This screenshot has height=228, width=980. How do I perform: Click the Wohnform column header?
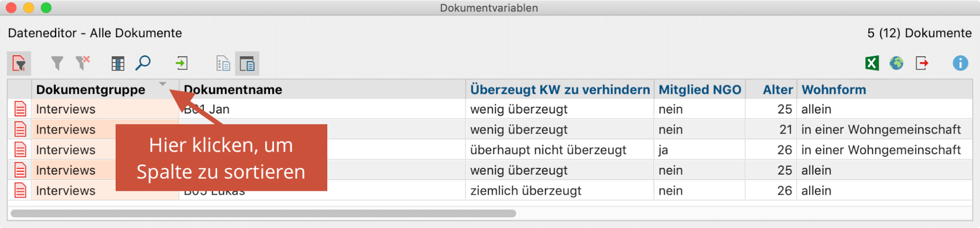pyautogui.click(x=833, y=90)
